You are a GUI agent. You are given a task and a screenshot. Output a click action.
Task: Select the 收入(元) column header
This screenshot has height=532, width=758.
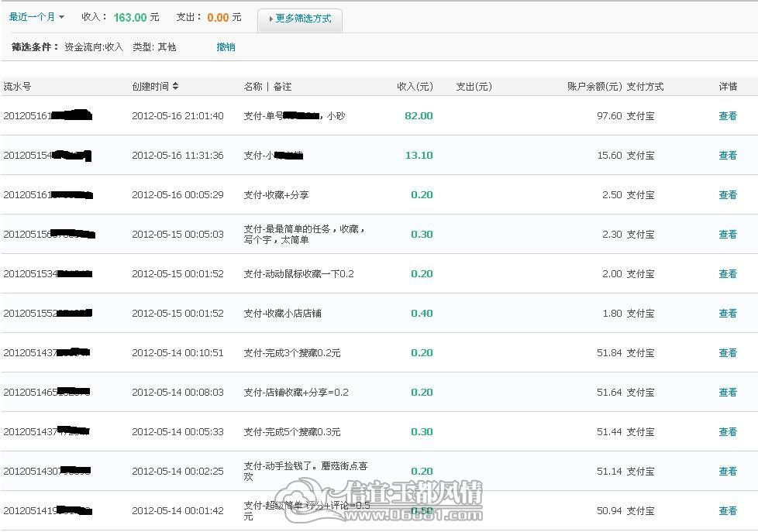(x=415, y=87)
